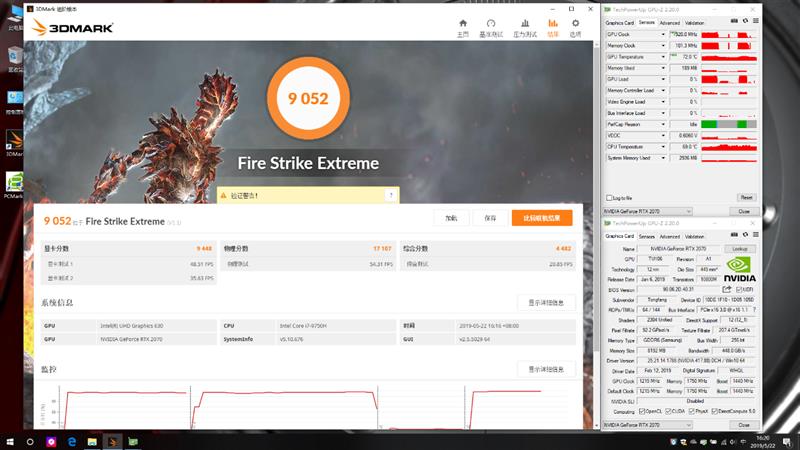The image size is (800, 450).
Task: Expand the Memory Used sensor dropdown
Action: click(x=663, y=68)
